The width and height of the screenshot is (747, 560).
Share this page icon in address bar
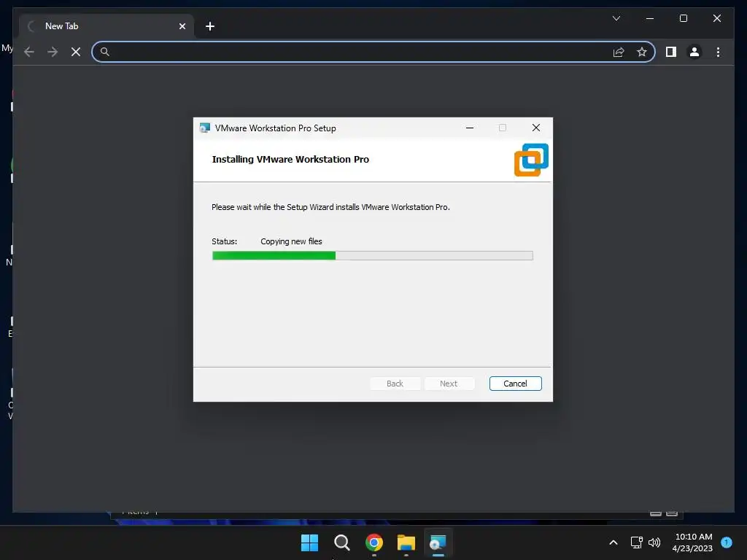[619, 52]
